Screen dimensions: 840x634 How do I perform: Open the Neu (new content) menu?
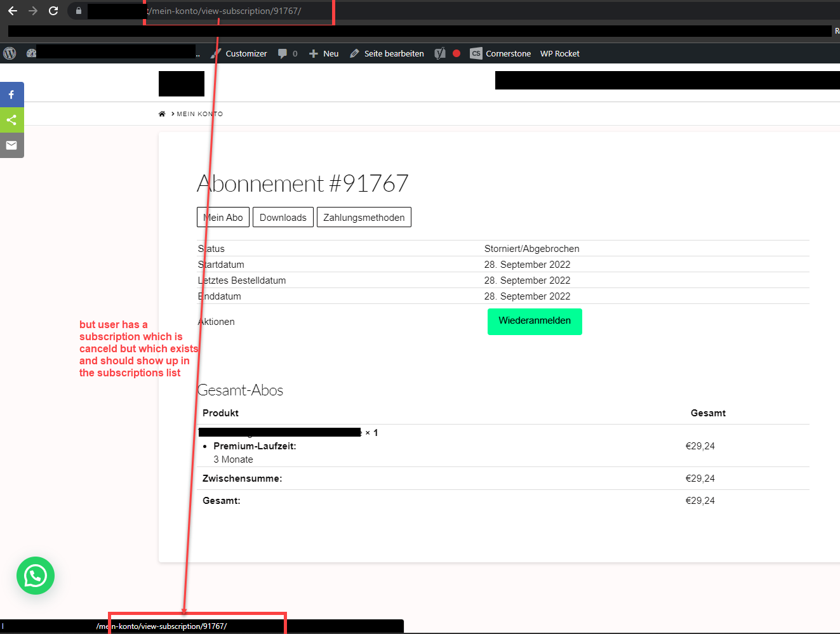pyautogui.click(x=324, y=53)
